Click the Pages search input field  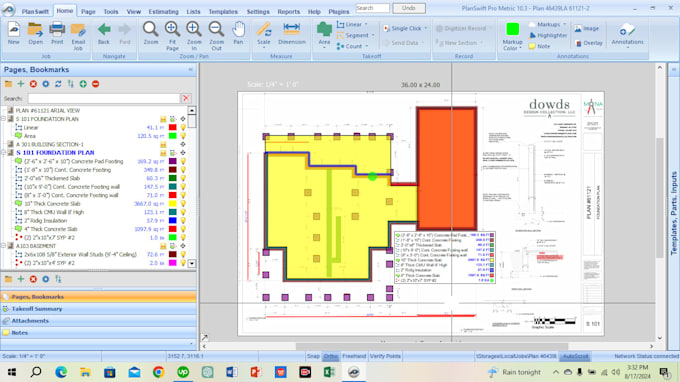(x=104, y=98)
